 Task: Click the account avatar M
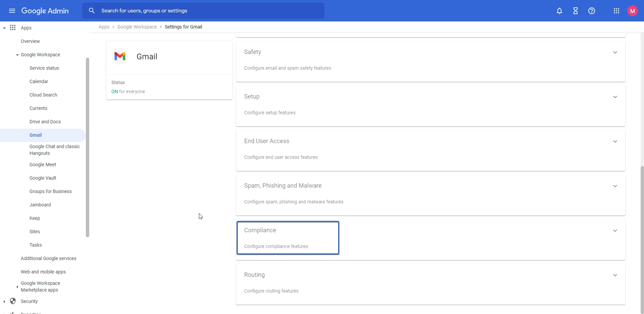tap(632, 11)
